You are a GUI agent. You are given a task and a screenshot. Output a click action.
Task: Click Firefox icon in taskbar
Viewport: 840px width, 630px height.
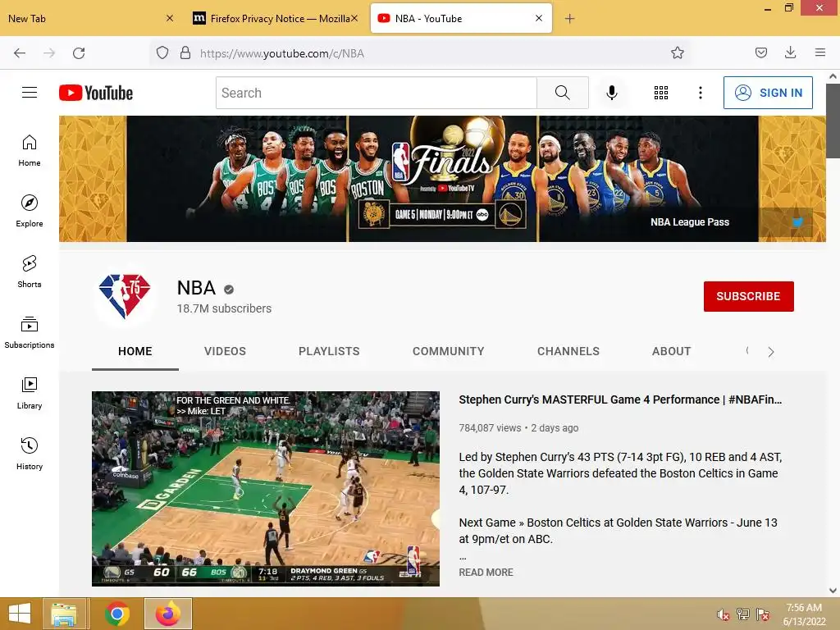pos(168,614)
